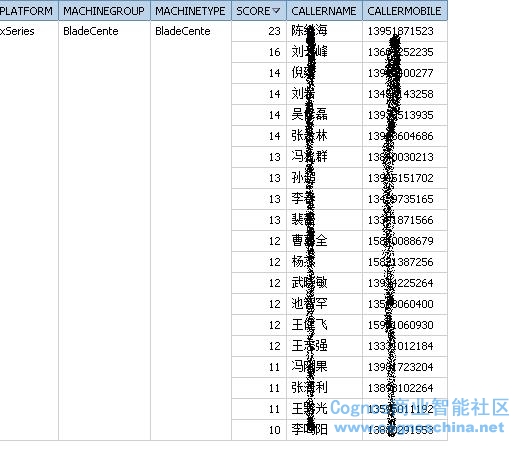Click caller name beginning with 倪
The image size is (522, 449).
tap(303, 73)
